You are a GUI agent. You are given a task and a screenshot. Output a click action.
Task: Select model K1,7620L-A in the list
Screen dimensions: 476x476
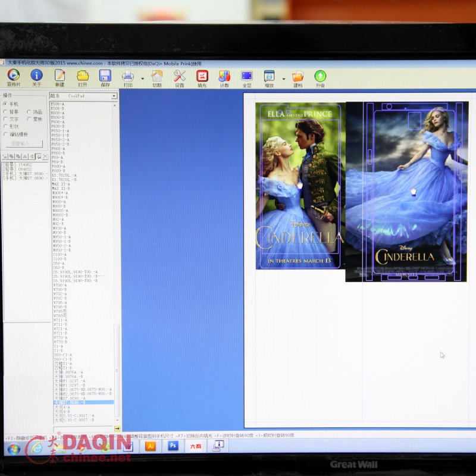[x=64, y=175]
